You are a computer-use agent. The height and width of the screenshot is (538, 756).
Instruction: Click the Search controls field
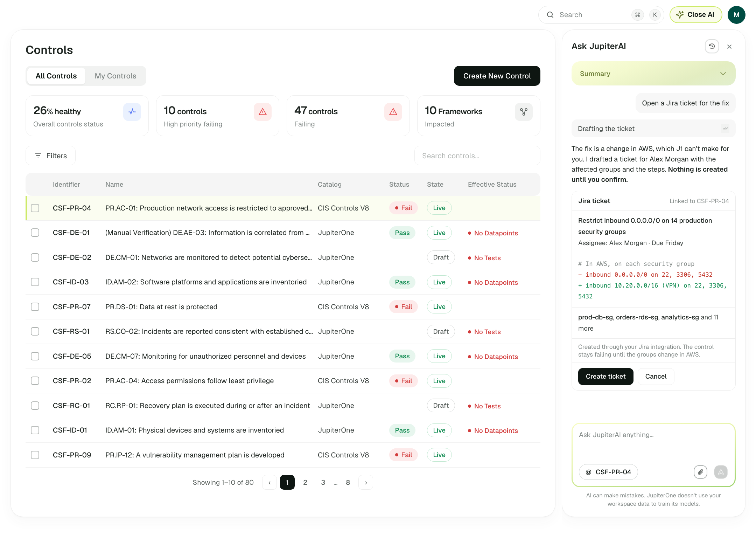(477, 156)
